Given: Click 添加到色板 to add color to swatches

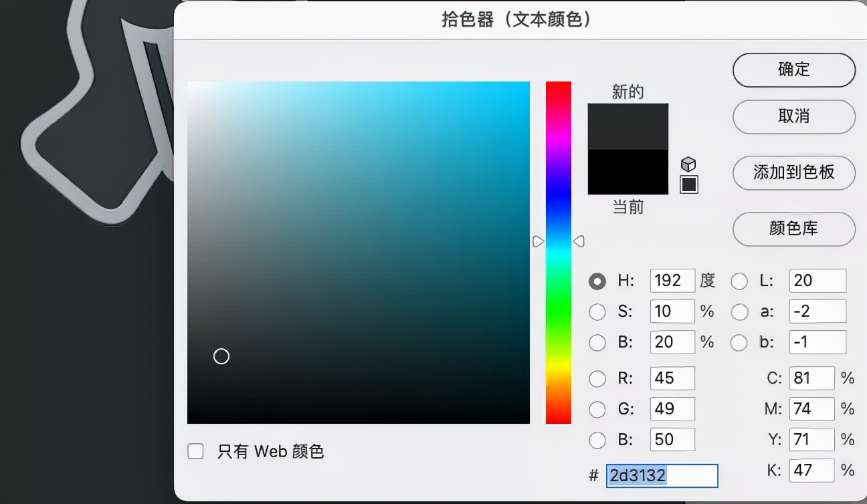Looking at the screenshot, I should 793,173.
